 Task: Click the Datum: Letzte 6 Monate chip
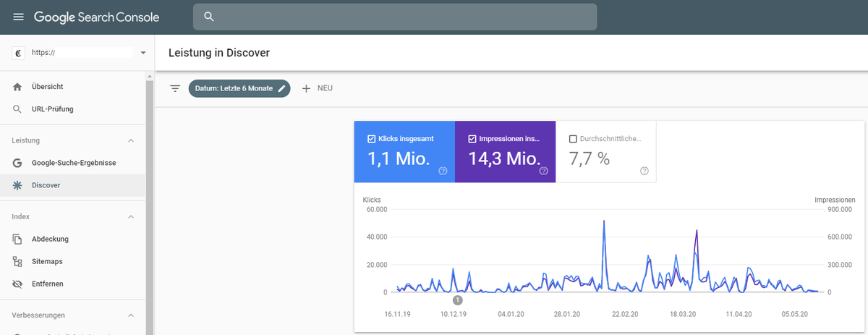point(239,88)
